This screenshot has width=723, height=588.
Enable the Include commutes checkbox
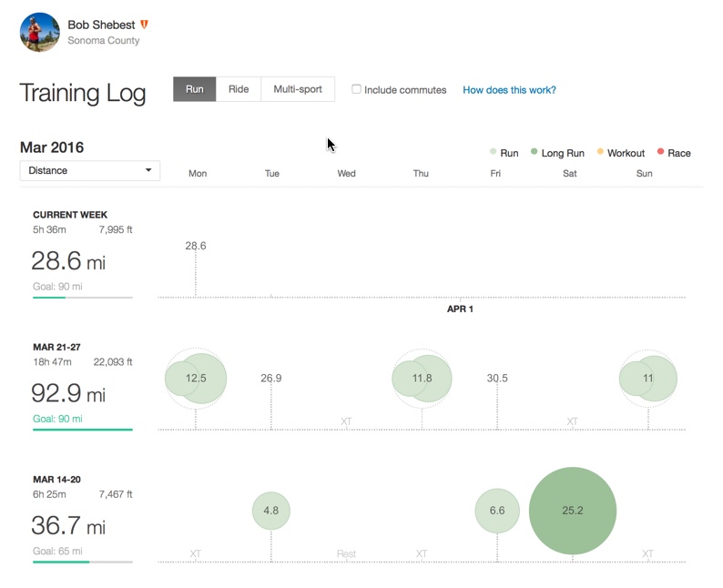357,89
